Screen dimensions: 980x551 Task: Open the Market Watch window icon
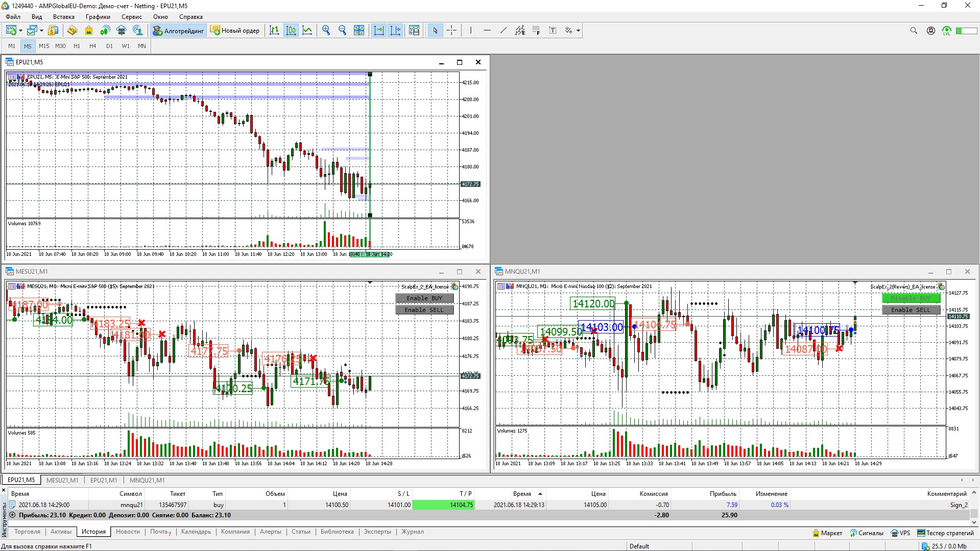pos(53,31)
